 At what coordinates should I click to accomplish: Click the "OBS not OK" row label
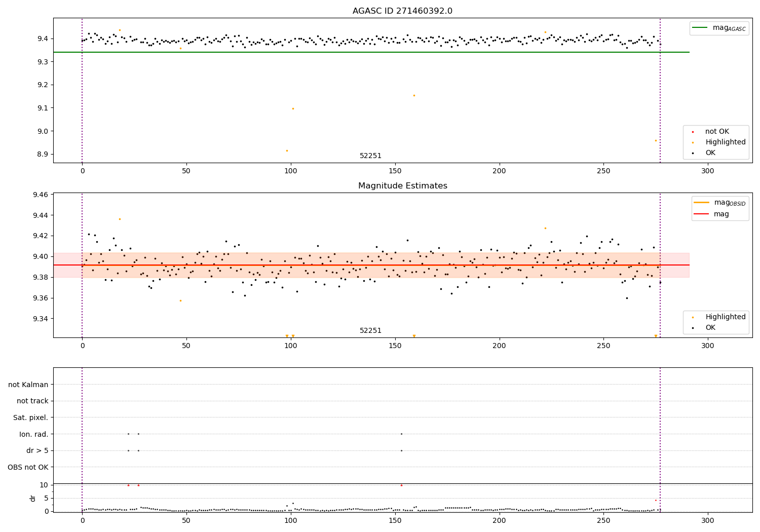pos(28,467)
